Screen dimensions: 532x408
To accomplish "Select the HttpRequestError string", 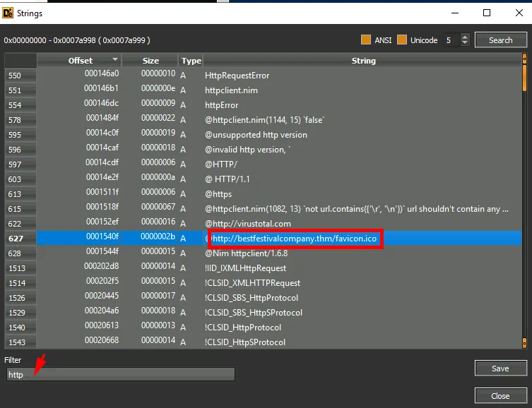I will 237,76.
